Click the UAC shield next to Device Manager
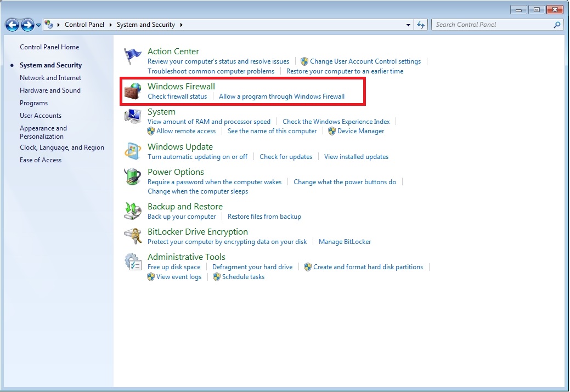The width and height of the screenshot is (570, 392). point(331,131)
